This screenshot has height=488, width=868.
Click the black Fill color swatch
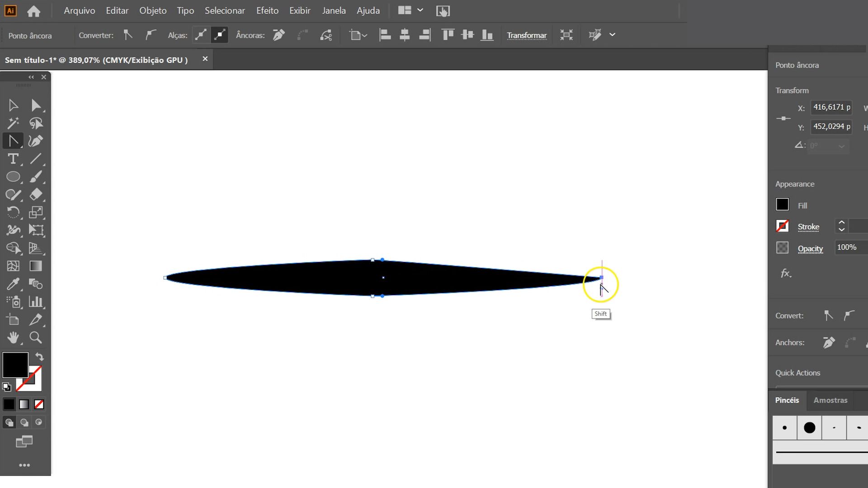click(x=782, y=205)
